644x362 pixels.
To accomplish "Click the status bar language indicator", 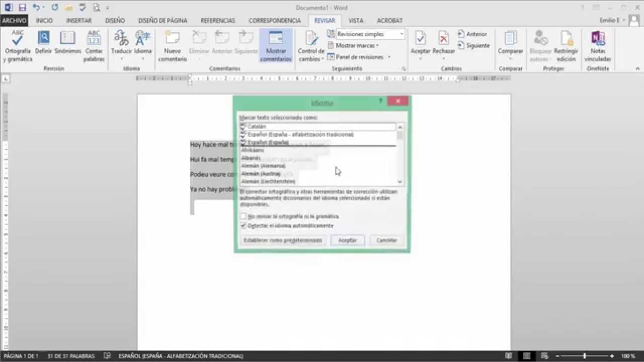I will click(x=181, y=356).
